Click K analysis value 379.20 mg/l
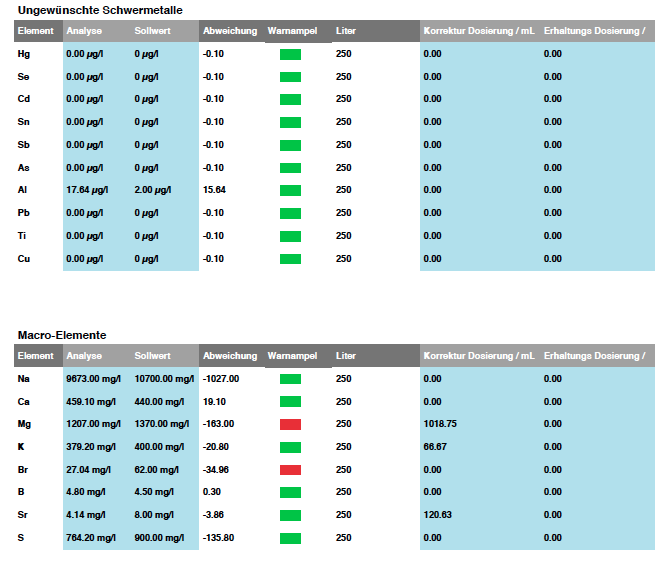This screenshot has height=576, width=662. click(x=91, y=447)
